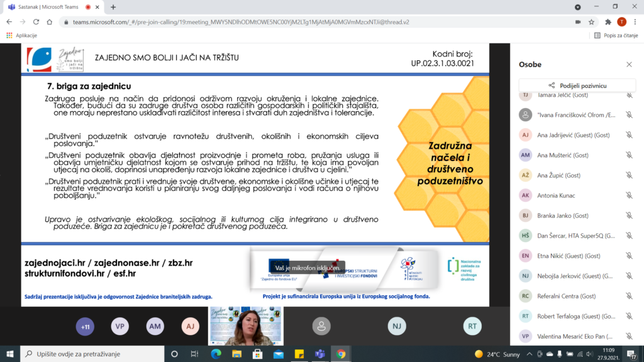
Task: Toggle mute icon next to Ana Jadrijević
Action: tap(628, 135)
